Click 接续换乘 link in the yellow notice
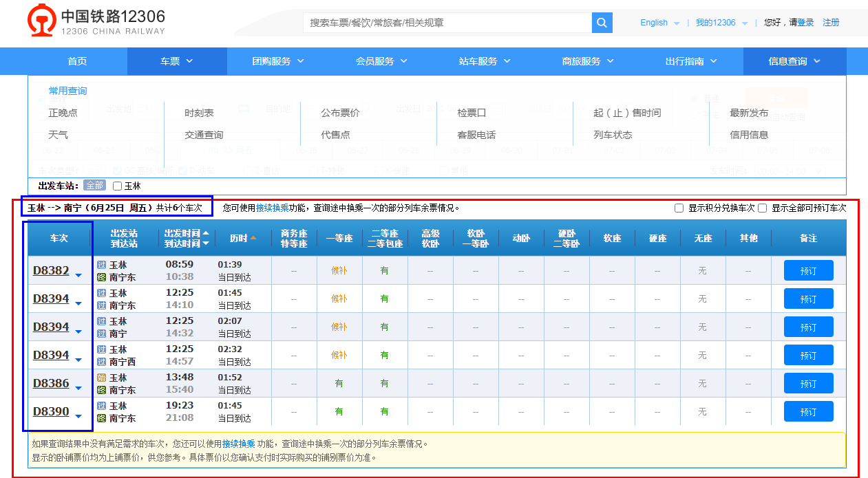This screenshot has height=478, width=868. (239, 444)
